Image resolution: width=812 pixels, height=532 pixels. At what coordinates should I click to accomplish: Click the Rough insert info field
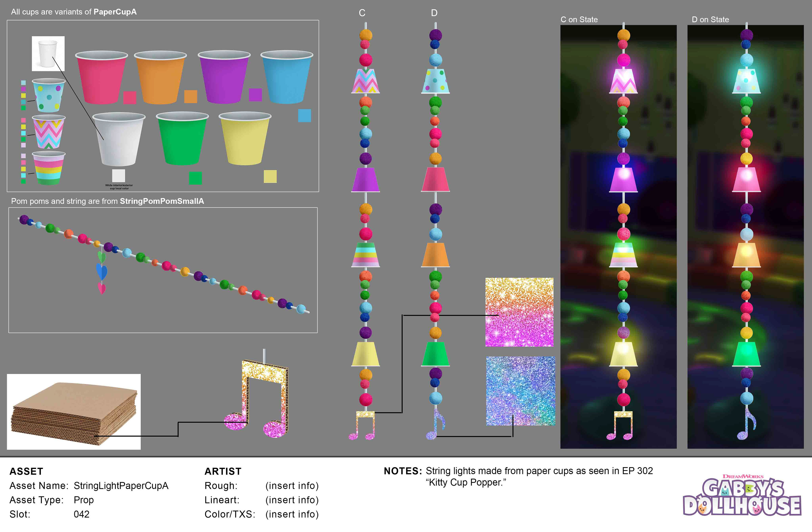click(292, 486)
